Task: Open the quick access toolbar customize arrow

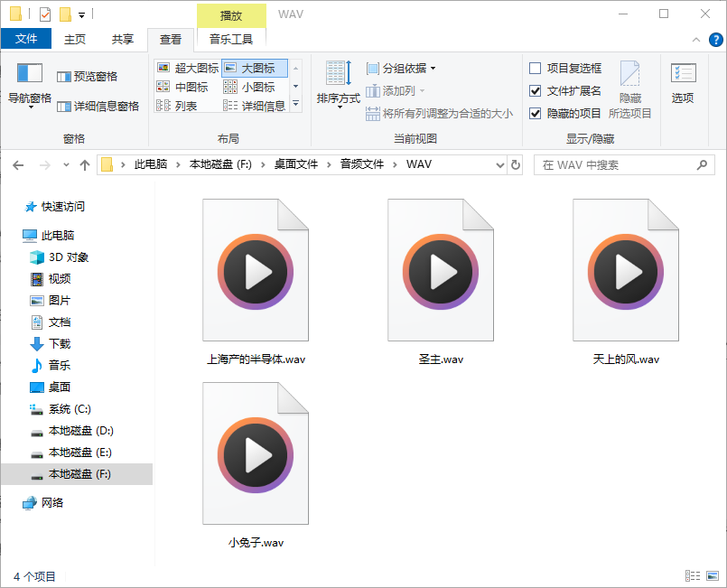Action: pyautogui.click(x=81, y=15)
